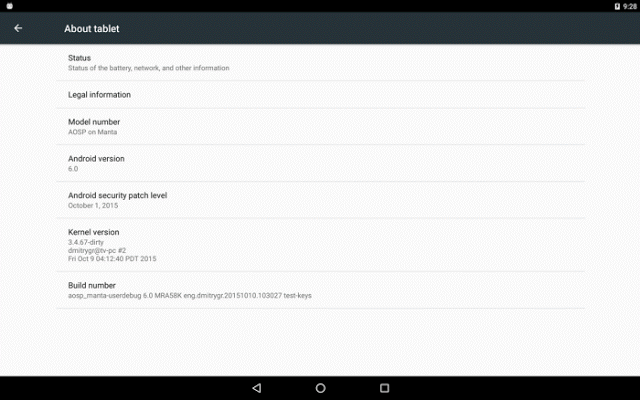The height and width of the screenshot is (400, 640).
Task: Select the Model number item
Action: pos(320,127)
